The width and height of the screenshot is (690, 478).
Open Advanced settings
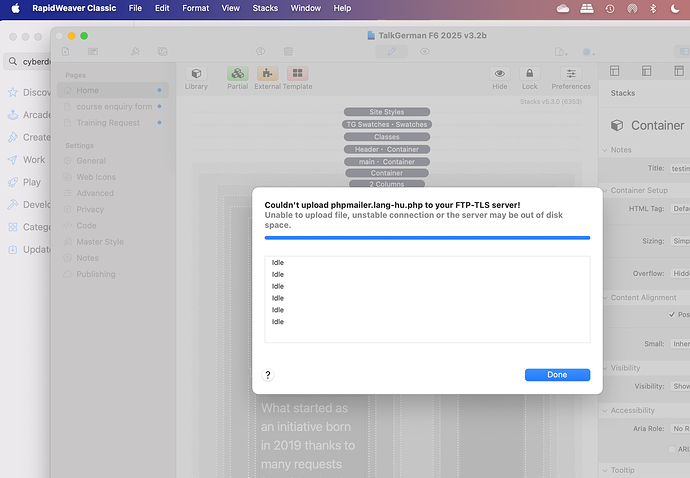pos(95,193)
